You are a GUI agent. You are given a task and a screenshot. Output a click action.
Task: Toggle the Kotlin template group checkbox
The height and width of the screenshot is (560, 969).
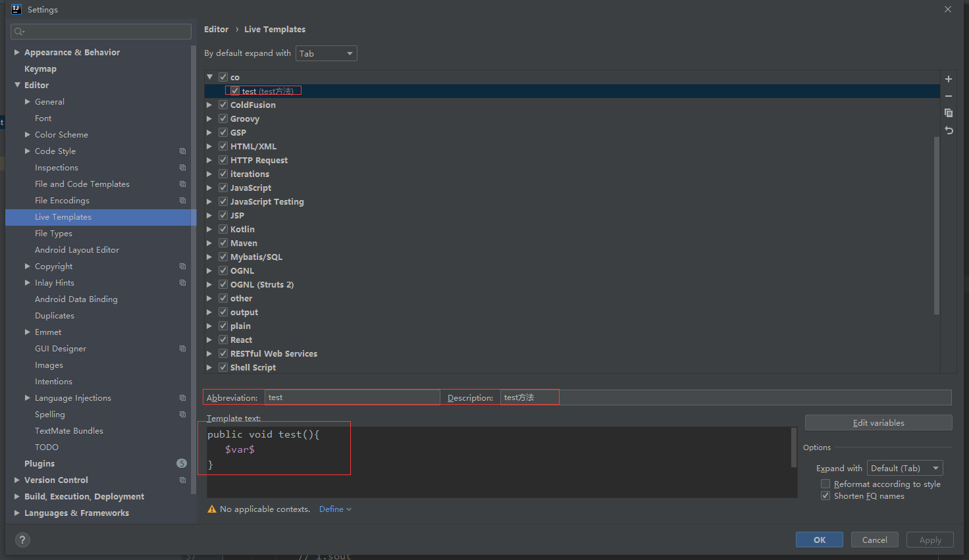coord(223,230)
